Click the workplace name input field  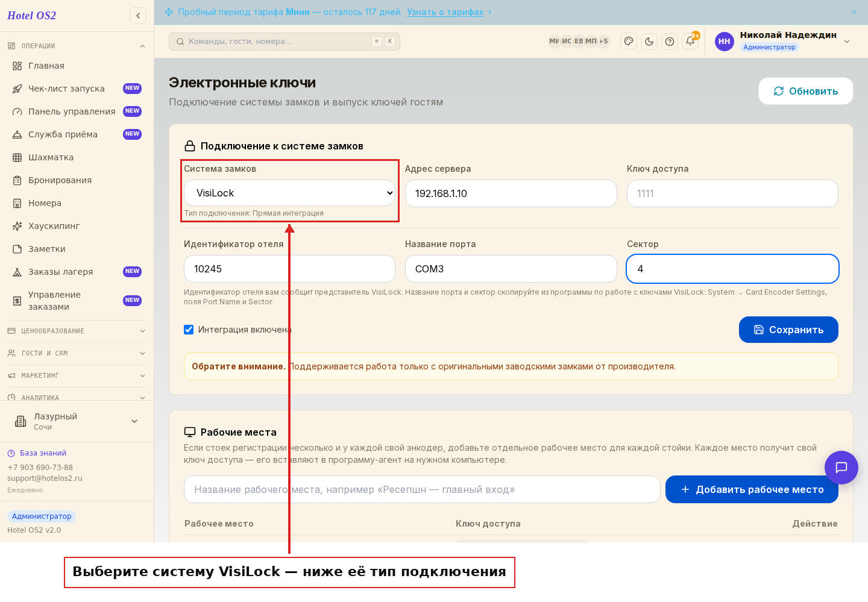click(422, 489)
